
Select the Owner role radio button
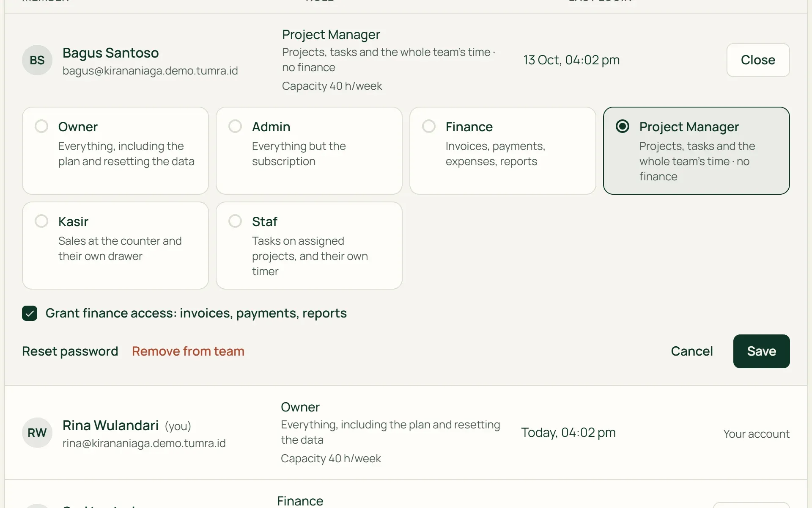[x=41, y=126]
